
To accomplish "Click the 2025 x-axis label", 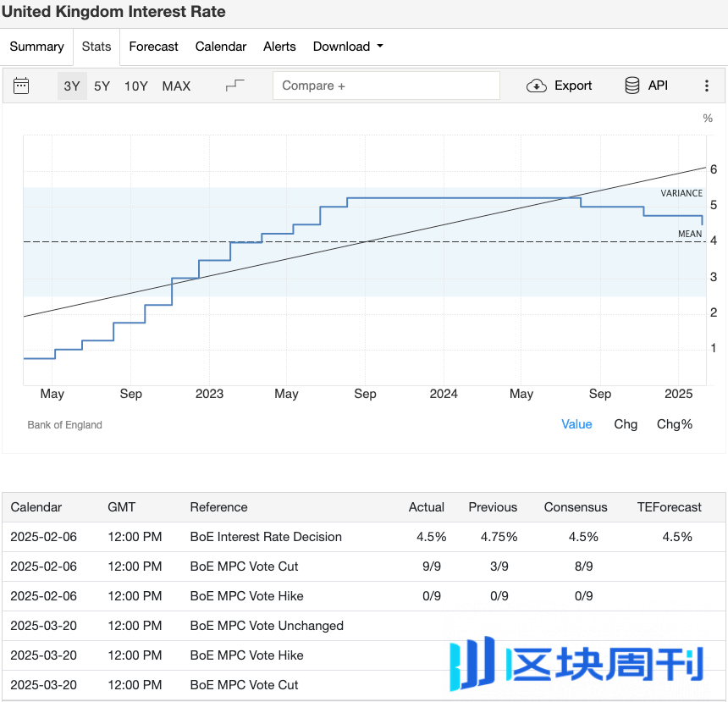I will point(678,394).
